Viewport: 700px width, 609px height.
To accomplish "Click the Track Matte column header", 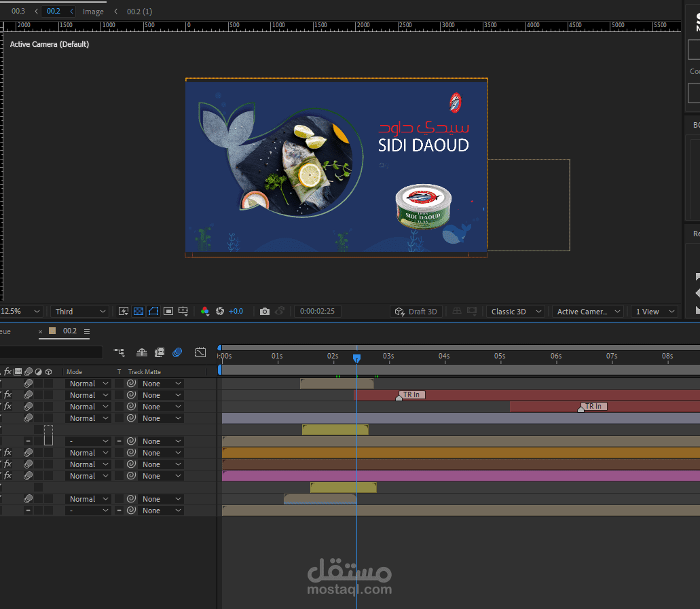I will [x=144, y=371].
